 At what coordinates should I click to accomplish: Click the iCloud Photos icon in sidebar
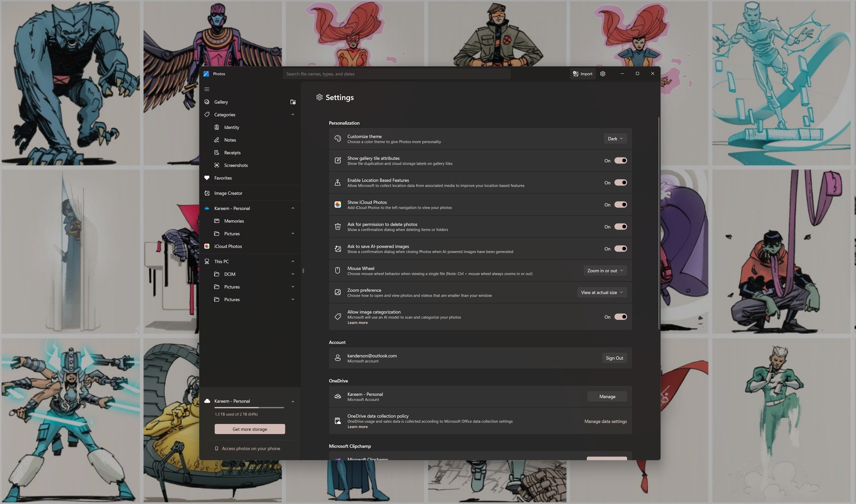pyautogui.click(x=207, y=246)
